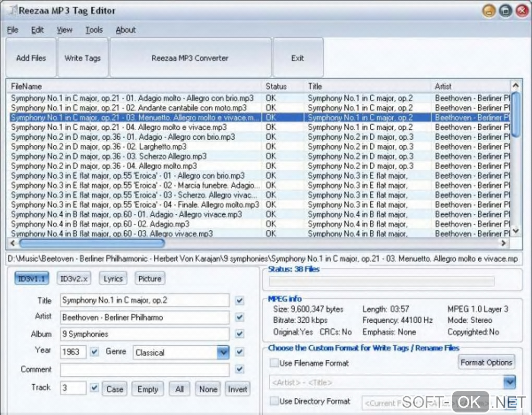532x415 pixels.
Task: Click the Exit toolbar button
Action: [x=298, y=58]
